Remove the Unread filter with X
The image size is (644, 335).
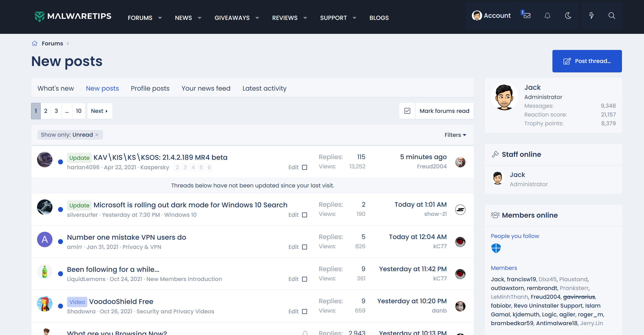[97, 135]
